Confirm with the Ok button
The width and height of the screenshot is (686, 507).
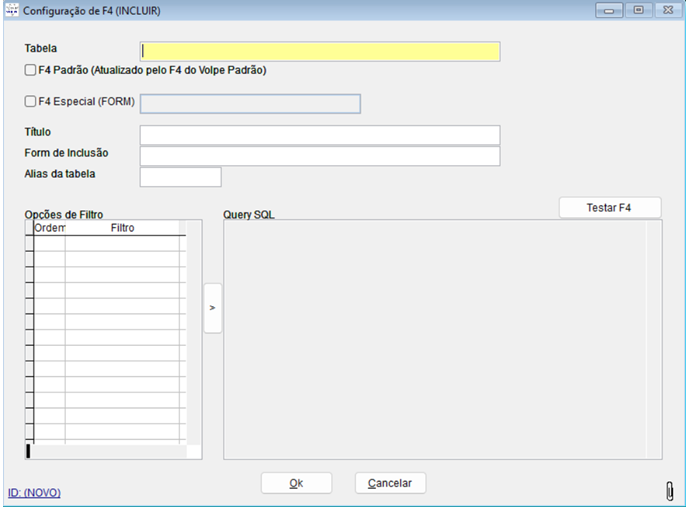pos(296,483)
